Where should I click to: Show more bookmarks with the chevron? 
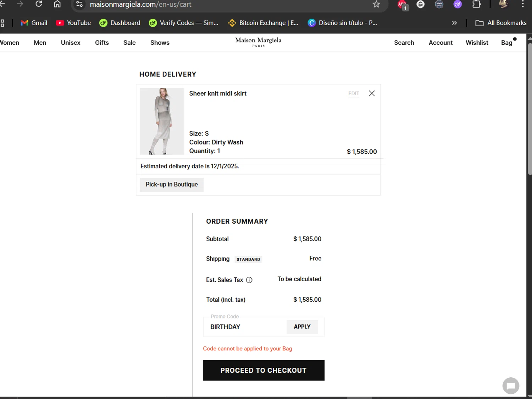pyautogui.click(x=454, y=23)
